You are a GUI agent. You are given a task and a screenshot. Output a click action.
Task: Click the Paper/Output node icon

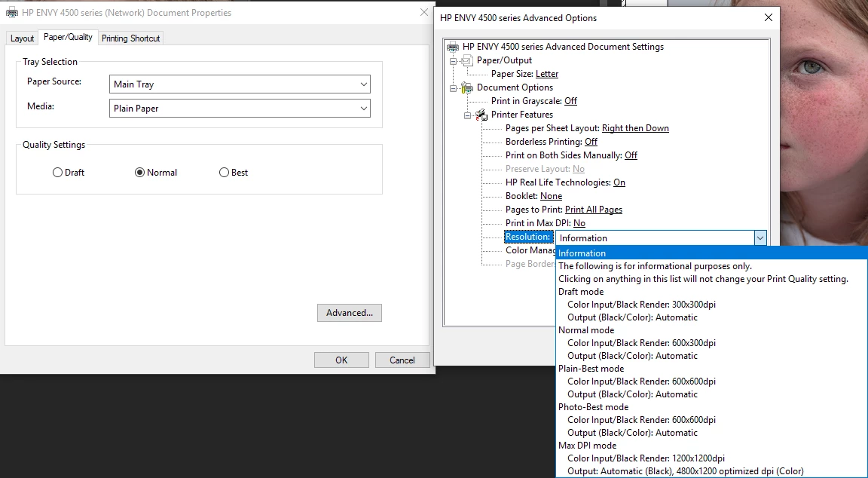tap(467, 60)
